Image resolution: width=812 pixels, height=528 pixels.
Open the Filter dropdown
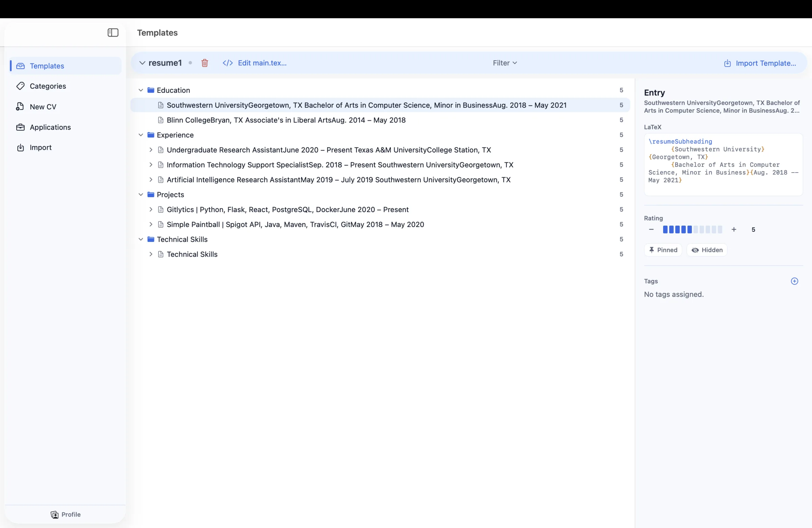click(x=505, y=63)
